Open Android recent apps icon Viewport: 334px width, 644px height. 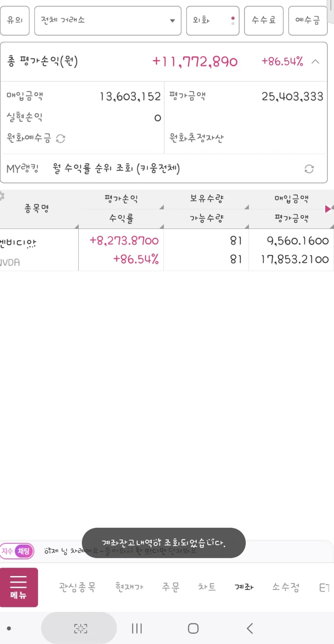click(137, 628)
